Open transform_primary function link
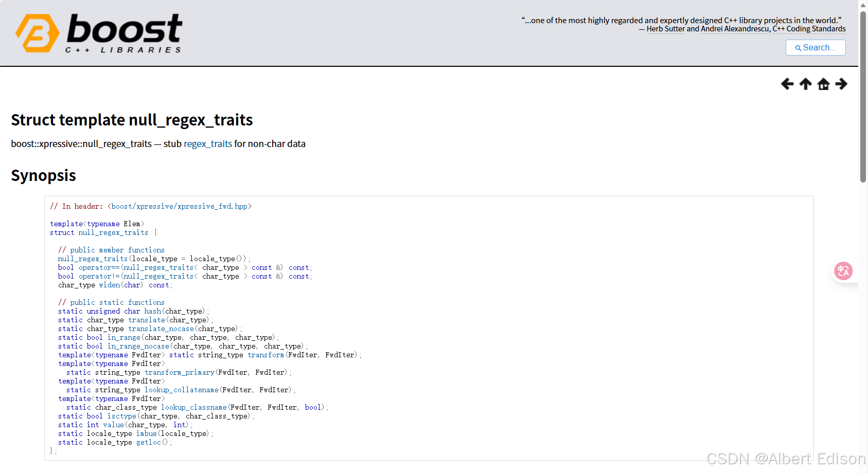868x474 pixels. 179,372
